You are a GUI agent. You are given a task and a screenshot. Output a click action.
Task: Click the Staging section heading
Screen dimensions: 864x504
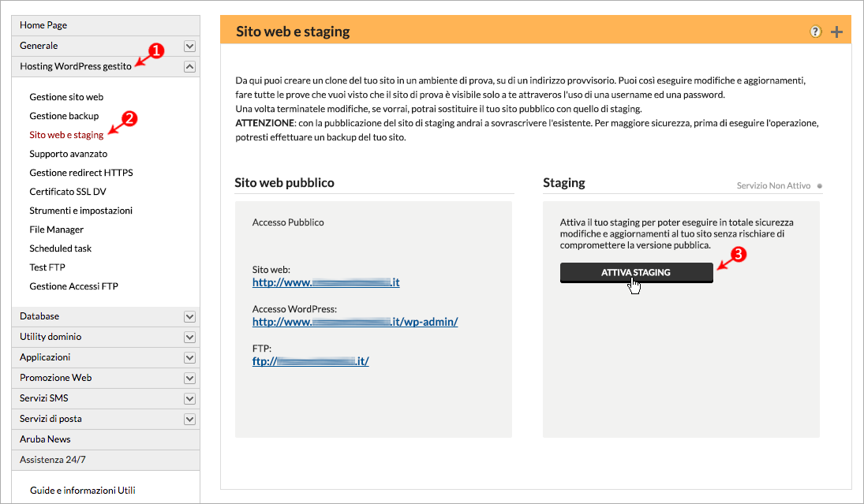[563, 183]
